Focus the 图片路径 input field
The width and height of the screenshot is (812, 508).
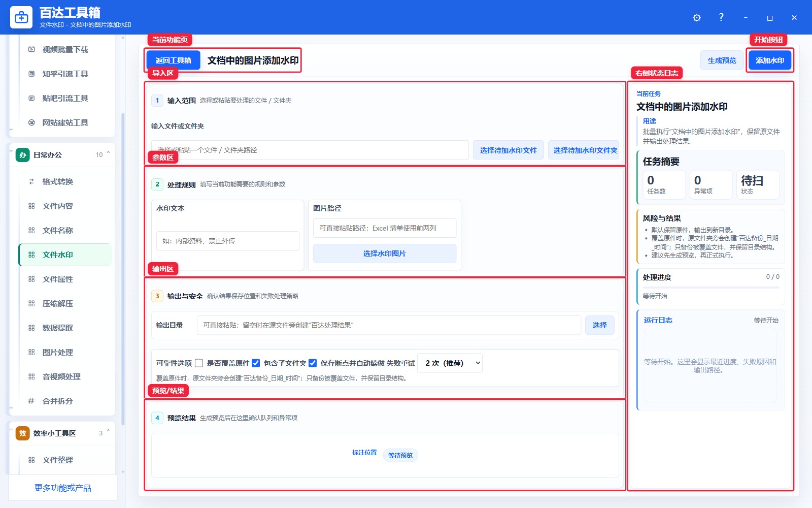click(385, 228)
